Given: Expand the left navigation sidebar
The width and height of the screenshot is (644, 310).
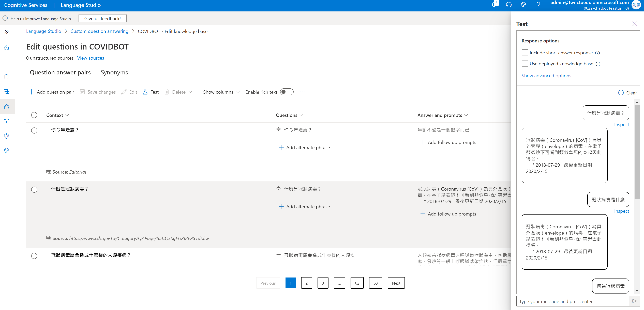Looking at the screenshot, I should (x=7, y=32).
